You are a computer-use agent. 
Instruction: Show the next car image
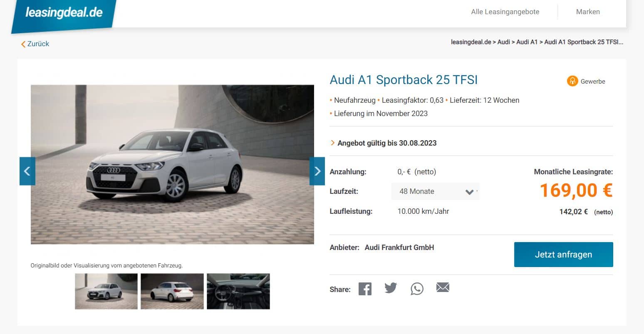[x=317, y=171]
